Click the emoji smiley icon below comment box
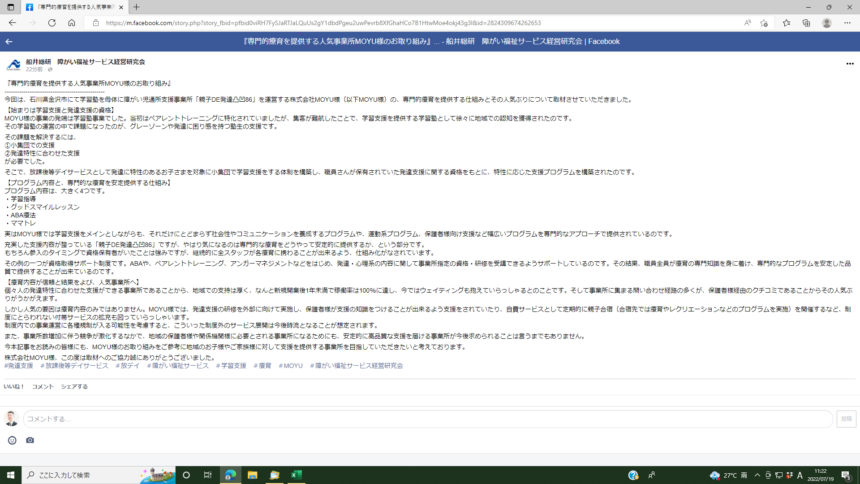Viewport: 860px width, 484px height. click(x=12, y=440)
